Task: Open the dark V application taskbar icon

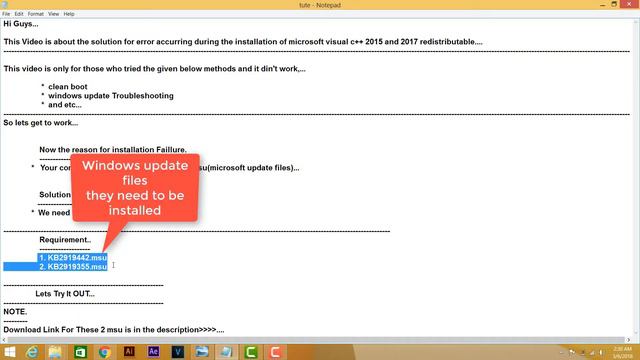Action: 178,351
